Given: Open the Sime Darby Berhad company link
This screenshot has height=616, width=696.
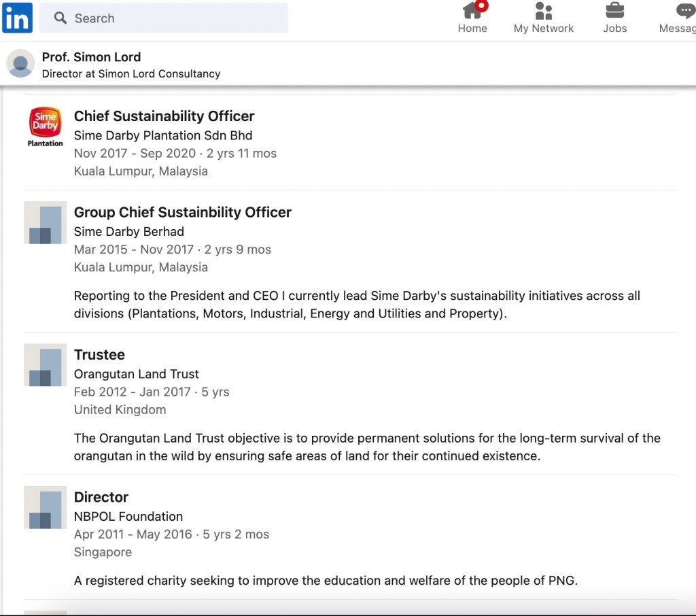Looking at the screenshot, I should click(x=129, y=231).
